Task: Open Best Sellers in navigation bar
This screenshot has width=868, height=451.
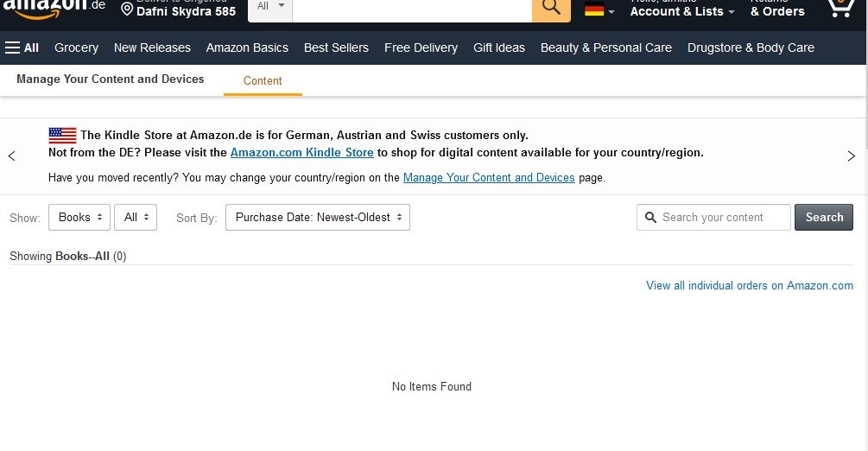Action: point(336,48)
